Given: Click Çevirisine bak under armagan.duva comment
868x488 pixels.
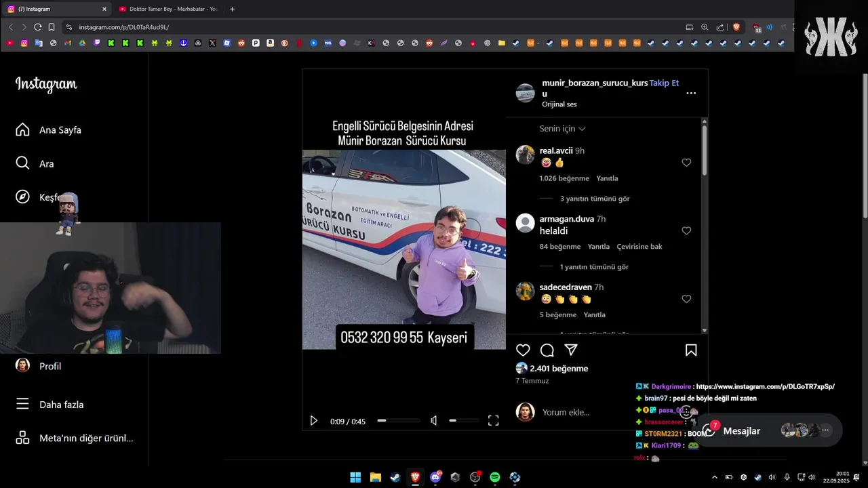Looking at the screenshot, I should pos(639,247).
